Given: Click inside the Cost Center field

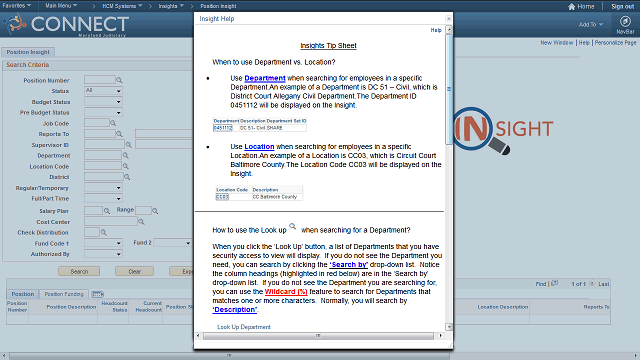Looking at the screenshot, I should click(x=111, y=221).
